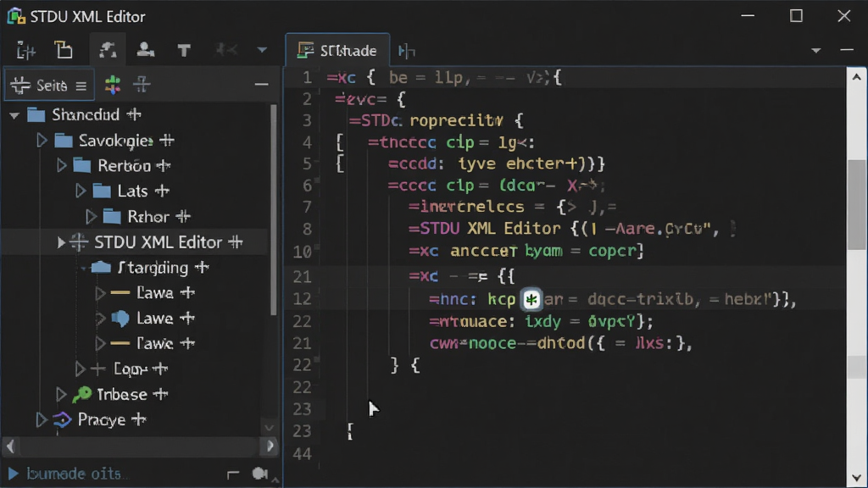868x488 pixels.
Task: Click the dimmed toolbar icon beside the T
Action: [225, 50]
